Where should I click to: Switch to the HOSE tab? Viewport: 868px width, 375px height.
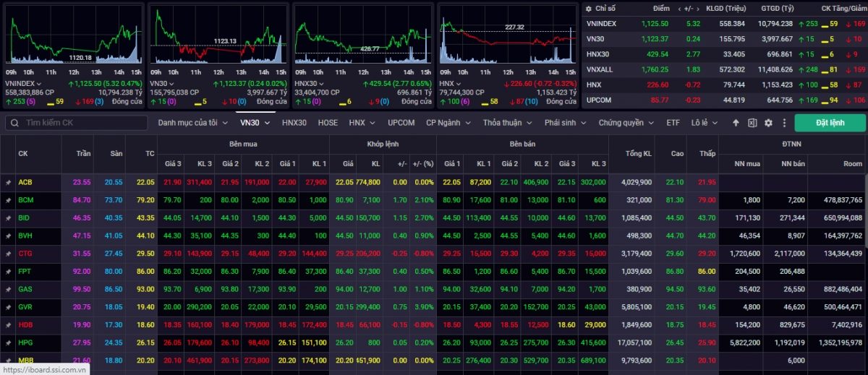[328, 123]
